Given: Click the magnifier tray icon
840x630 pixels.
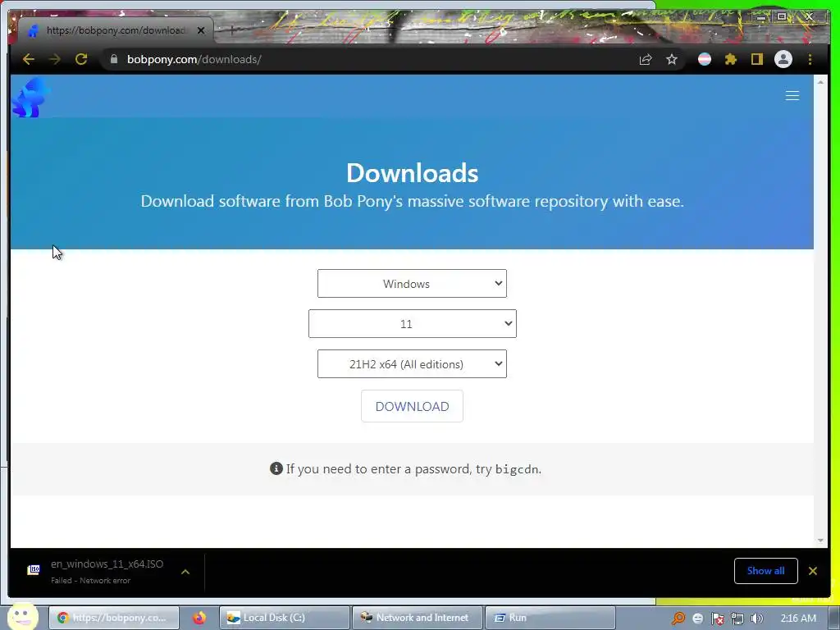Looking at the screenshot, I should [x=678, y=619].
